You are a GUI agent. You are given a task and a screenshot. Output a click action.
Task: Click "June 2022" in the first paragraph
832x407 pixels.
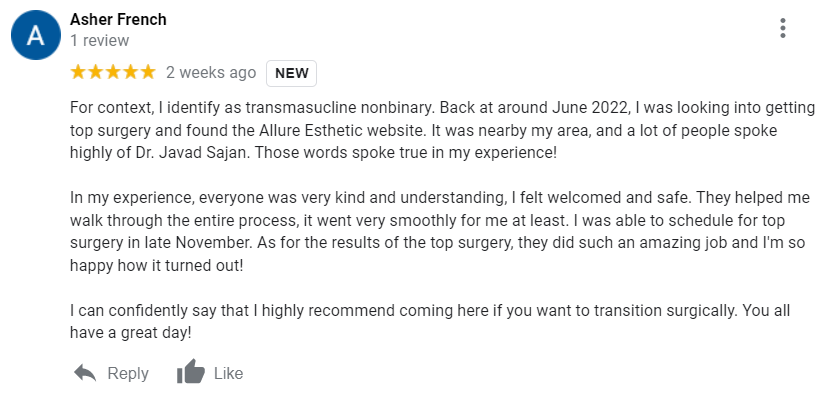[590, 108]
